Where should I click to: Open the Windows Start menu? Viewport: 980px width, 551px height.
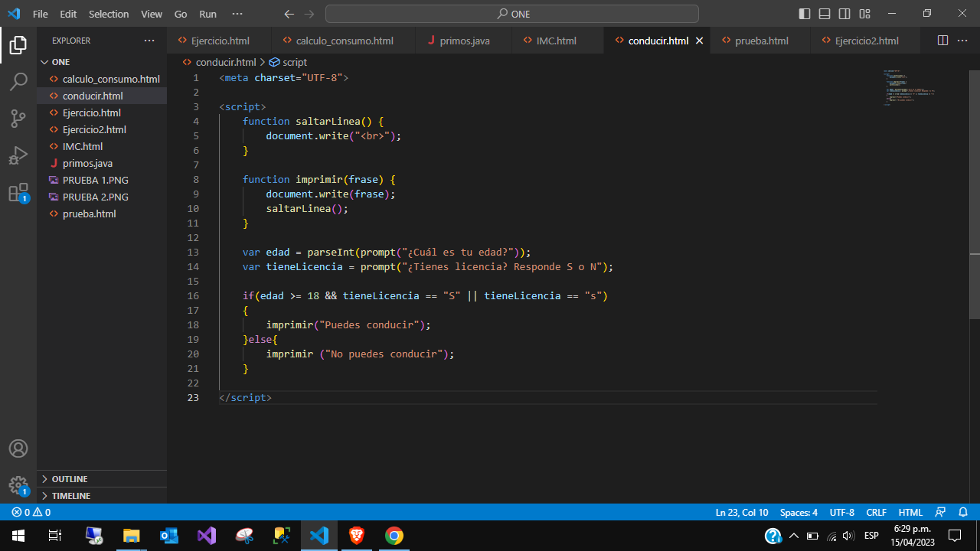(x=18, y=536)
